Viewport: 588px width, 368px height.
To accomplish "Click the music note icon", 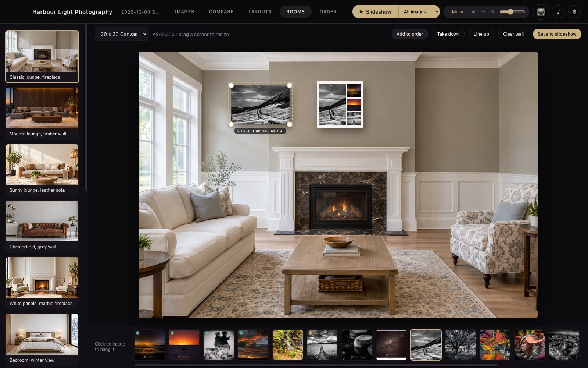I will pyautogui.click(x=558, y=12).
